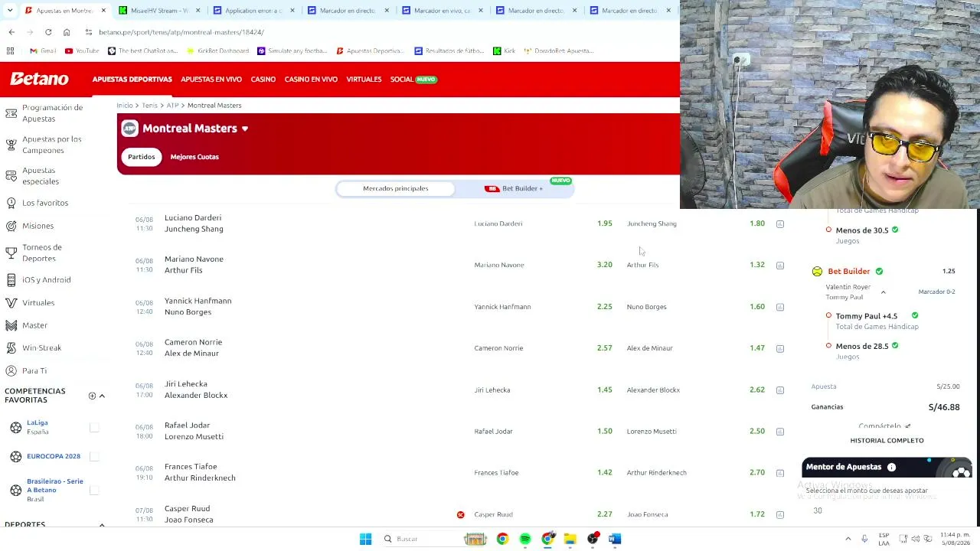The width and height of the screenshot is (980, 551).
Task: Go back with the browser back arrow
Action: [11, 32]
